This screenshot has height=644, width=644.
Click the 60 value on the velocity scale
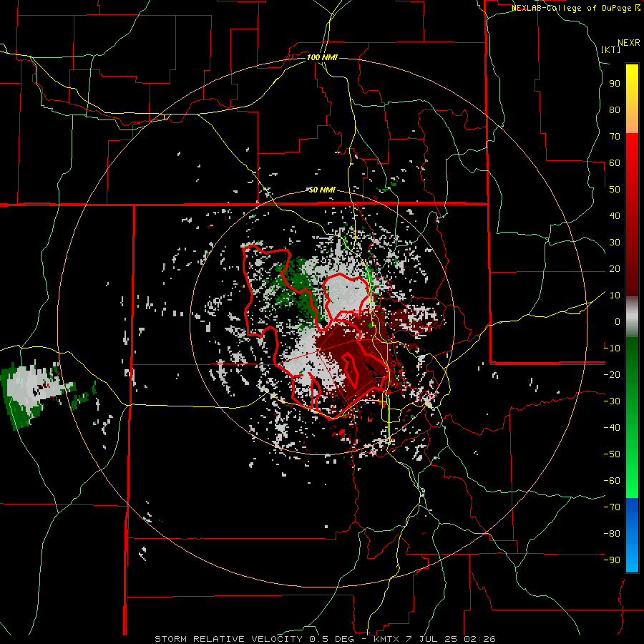pos(615,163)
